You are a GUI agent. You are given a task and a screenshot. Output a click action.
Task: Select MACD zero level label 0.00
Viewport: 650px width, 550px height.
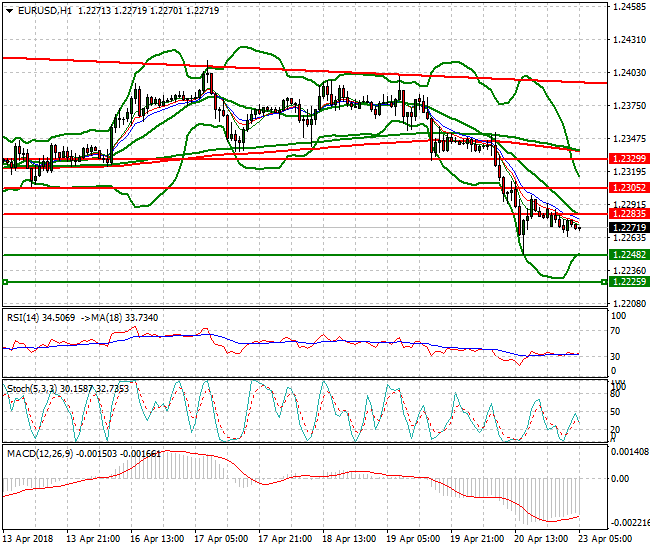pyautogui.click(x=620, y=479)
